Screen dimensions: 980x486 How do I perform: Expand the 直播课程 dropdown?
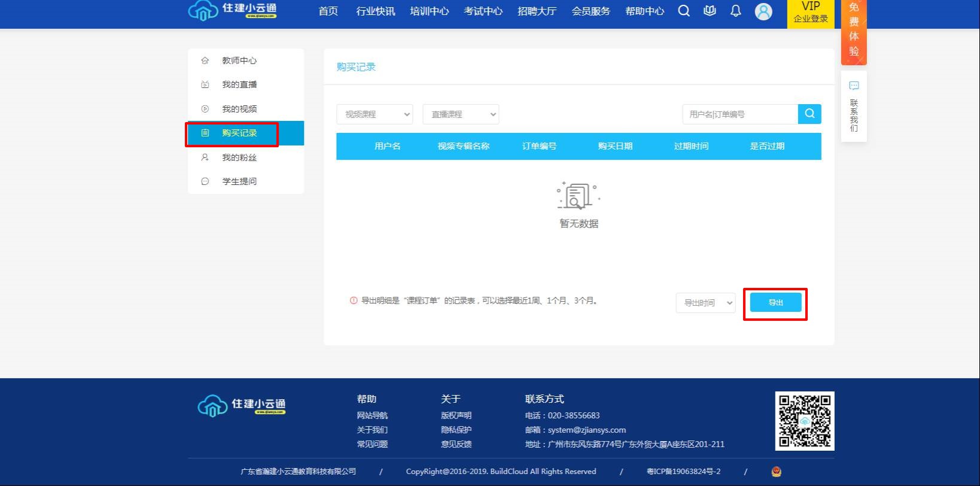pyautogui.click(x=461, y=114)
